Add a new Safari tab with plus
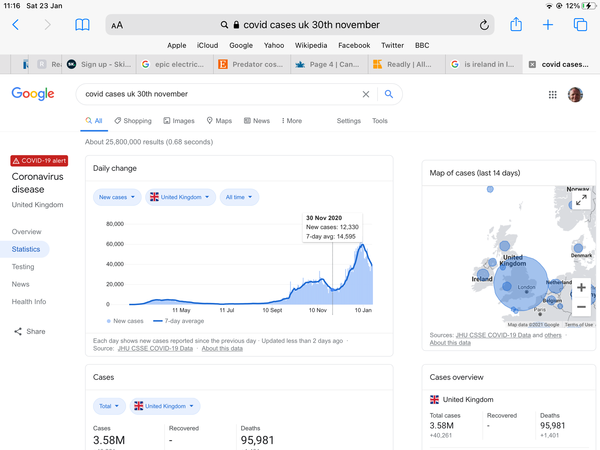This screenshot has width=600, height=450. pyautogui.click(x=548, y=25)
